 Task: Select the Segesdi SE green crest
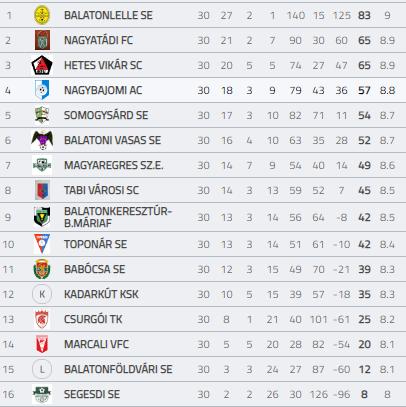point(42,394)
